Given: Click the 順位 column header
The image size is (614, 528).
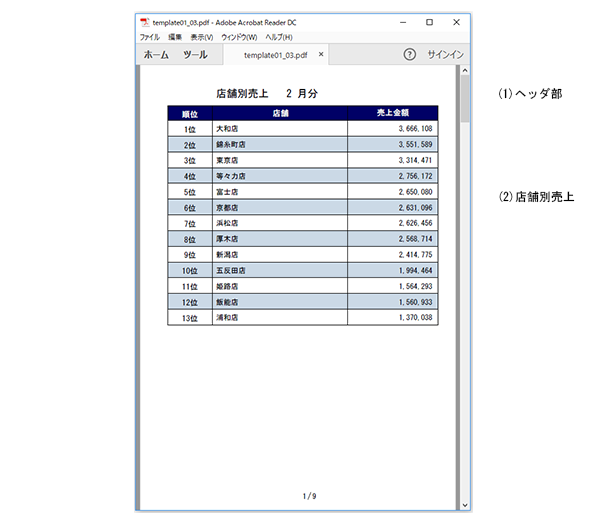Looking at the screenshot, I should pos(190,114).
